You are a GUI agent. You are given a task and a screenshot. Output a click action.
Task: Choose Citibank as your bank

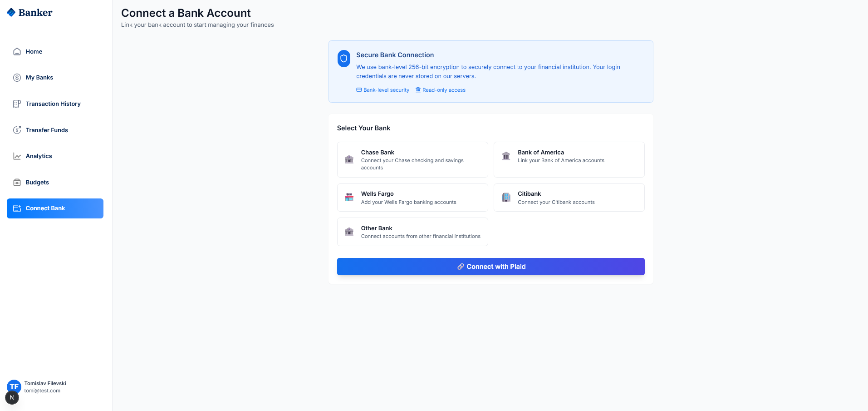coord(569,198)
